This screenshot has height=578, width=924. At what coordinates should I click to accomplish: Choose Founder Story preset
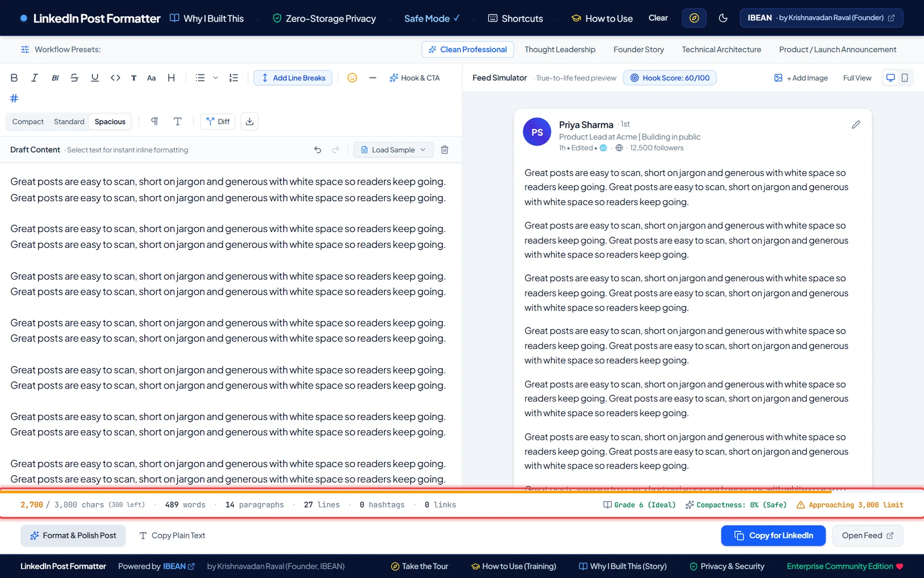coord(639,50)
